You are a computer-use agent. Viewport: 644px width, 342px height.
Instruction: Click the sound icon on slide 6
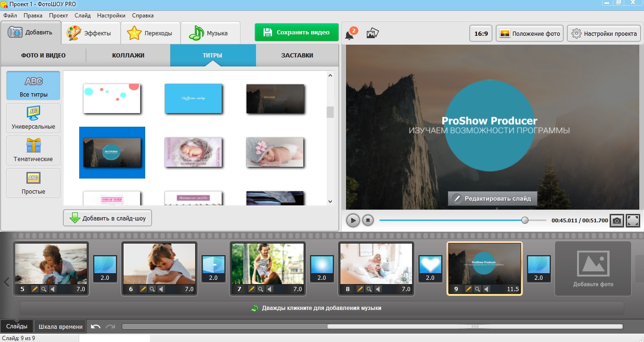tap(161, 289)
